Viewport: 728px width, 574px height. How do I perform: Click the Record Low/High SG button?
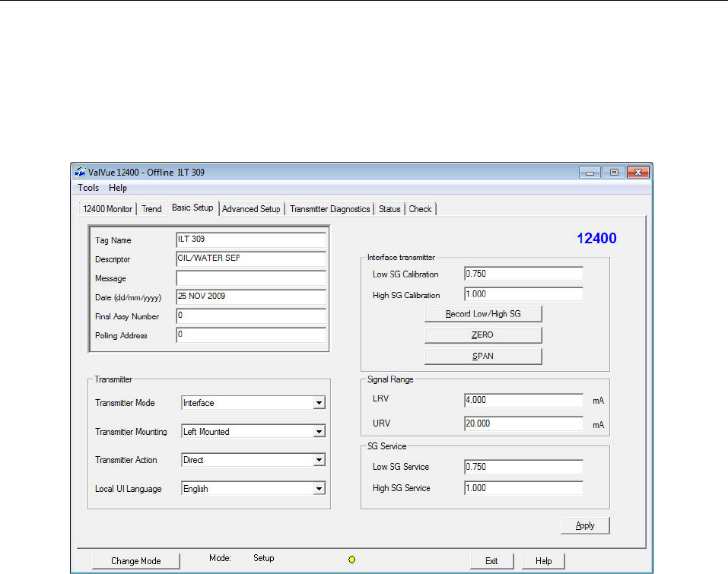(x=483, y=314)
